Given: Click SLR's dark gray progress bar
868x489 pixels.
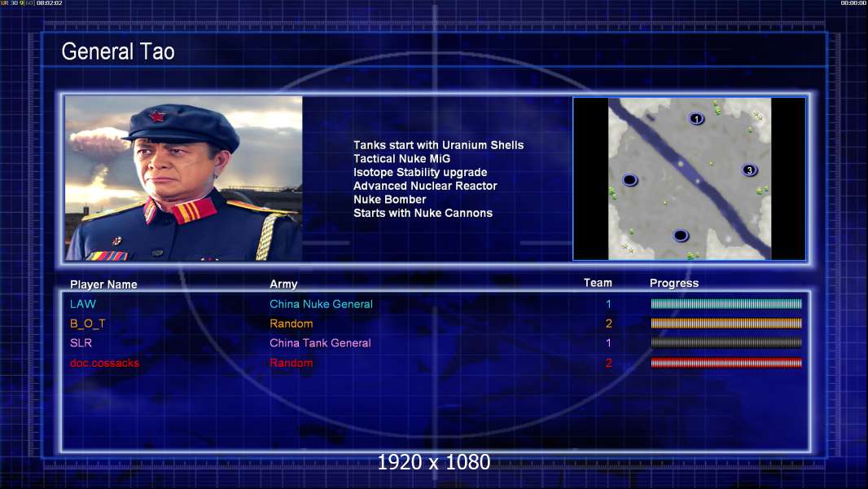Looking at the screenshot, I should pos(726,343).
